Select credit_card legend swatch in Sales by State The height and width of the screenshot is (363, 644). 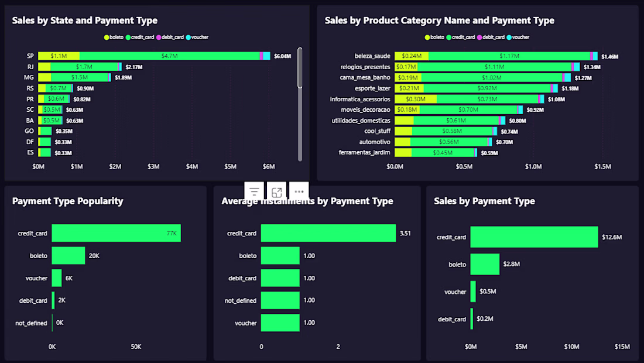point(128,37)
